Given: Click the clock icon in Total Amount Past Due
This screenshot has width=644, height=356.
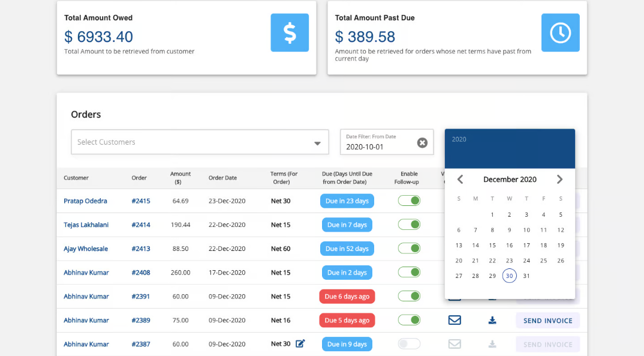Looking at the screenshot, I should 560,32.
